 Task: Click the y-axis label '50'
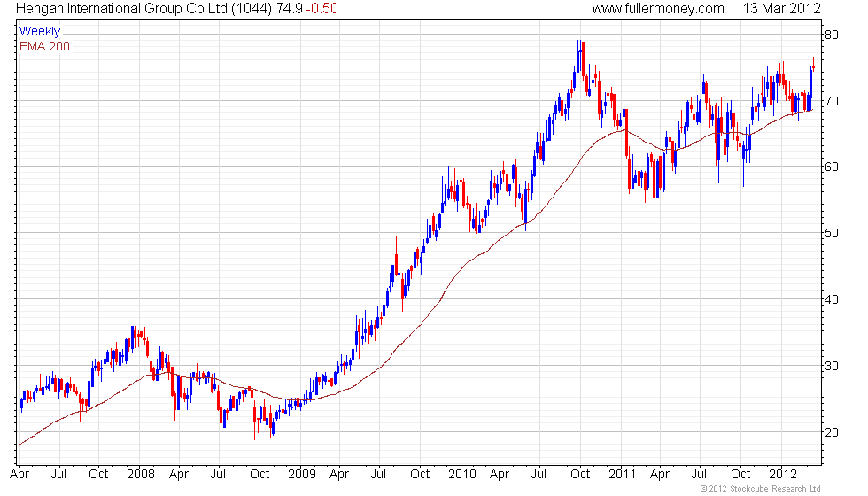point(832,233)
